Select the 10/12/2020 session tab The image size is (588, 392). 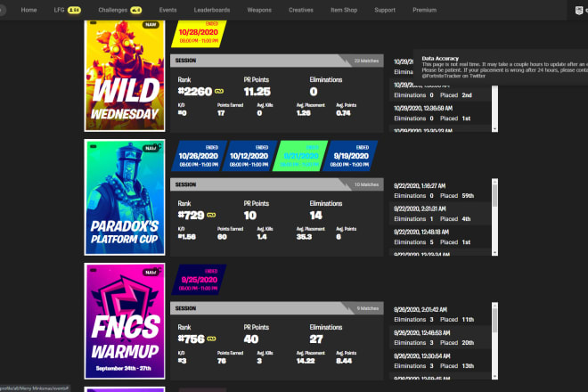(x=249, y=156)
